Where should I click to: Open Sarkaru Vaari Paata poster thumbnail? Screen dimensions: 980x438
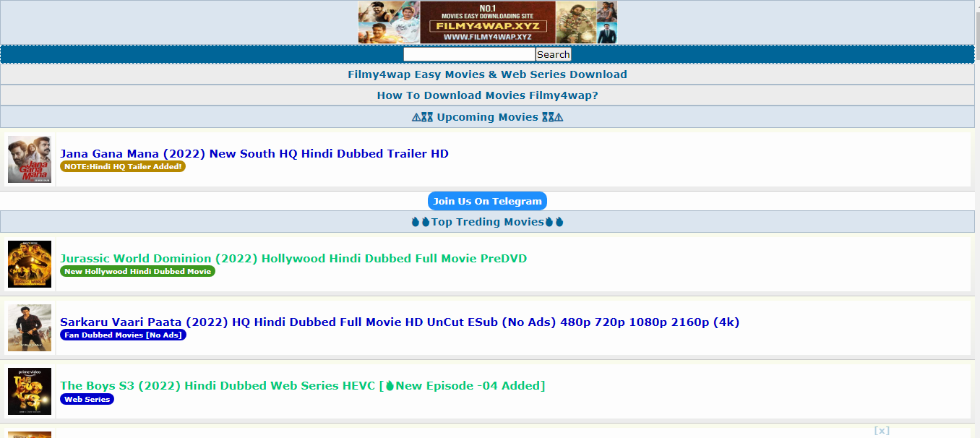30,328
